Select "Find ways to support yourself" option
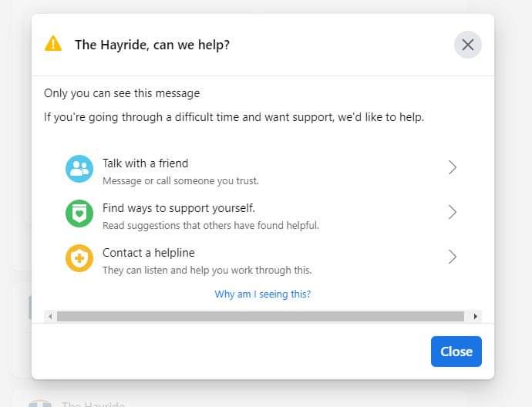The width and height of the screenshot is (532, 407). click(x=179, y=208)
